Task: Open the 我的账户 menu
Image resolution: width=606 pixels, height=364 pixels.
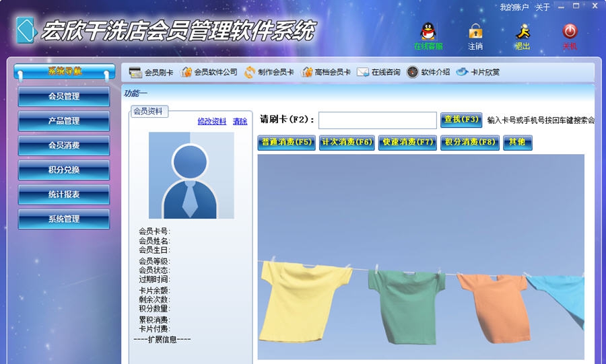Action: [514, 7]
